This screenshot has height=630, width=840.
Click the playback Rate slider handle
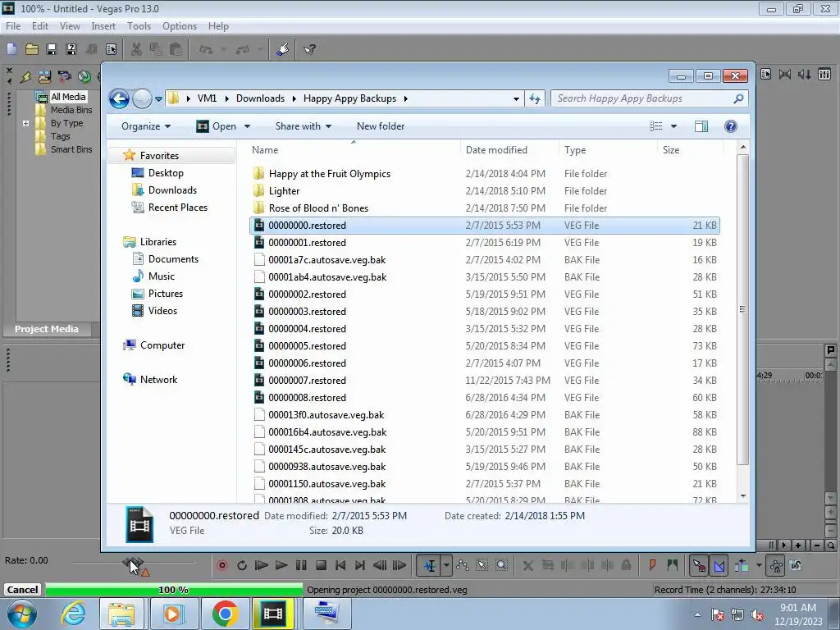coord(133,563)
